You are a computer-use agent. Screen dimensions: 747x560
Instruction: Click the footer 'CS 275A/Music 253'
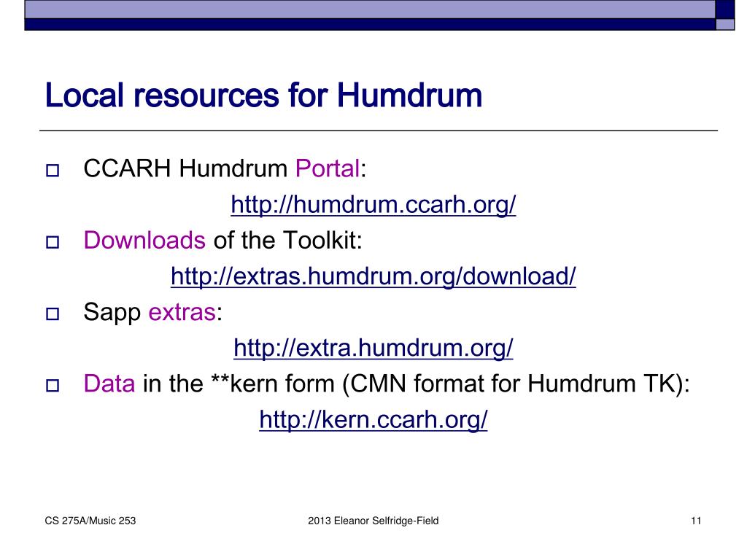pos(90,521)
